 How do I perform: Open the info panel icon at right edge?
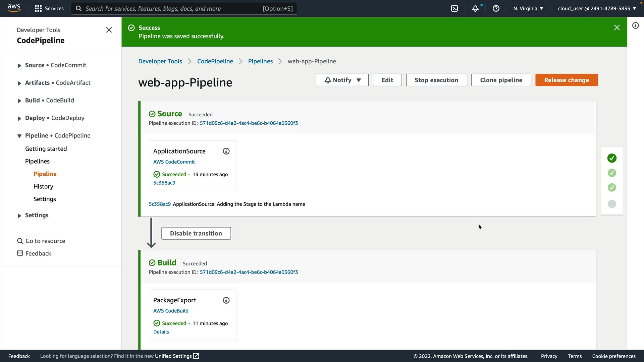click(x=636, y=26)
